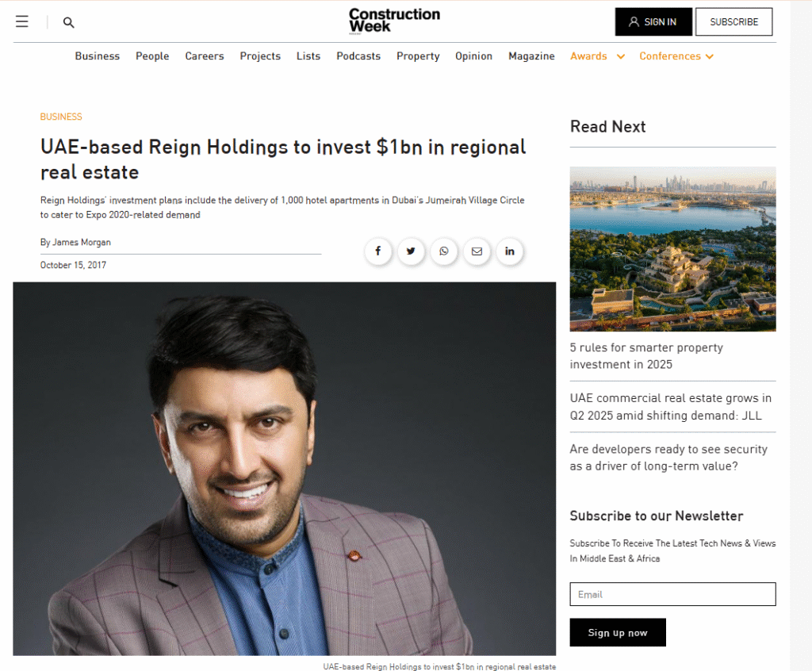The height and width of the screenshot is (671, 812).
Task: Open the Property navigation item
Action: coord(418,56)
